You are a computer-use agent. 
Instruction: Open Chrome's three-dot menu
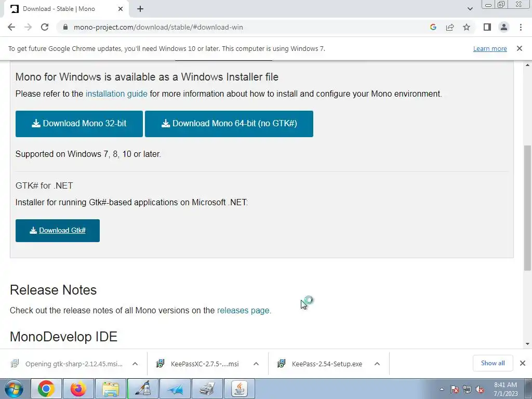[521, 27]
